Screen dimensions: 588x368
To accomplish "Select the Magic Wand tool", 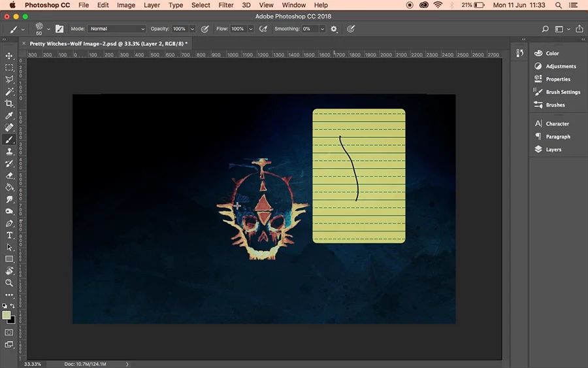I will 9,92.
